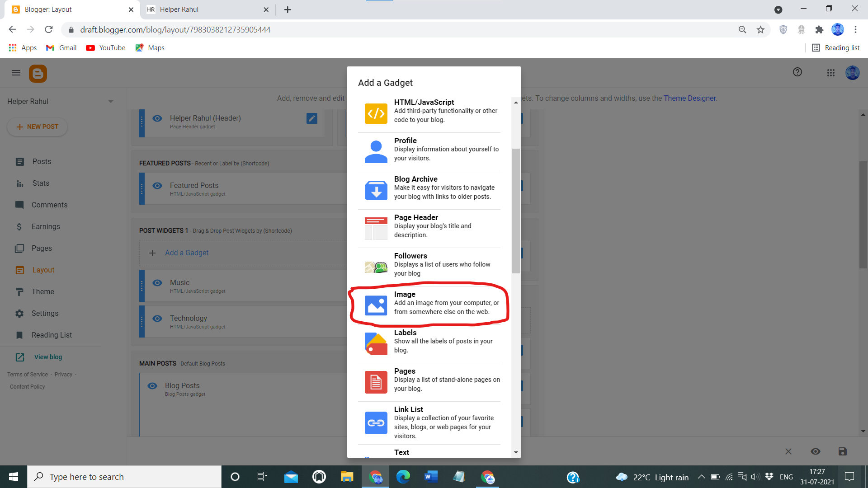Open the Theme Designer link
Screen dimensions: 868x488
(689, 99)
